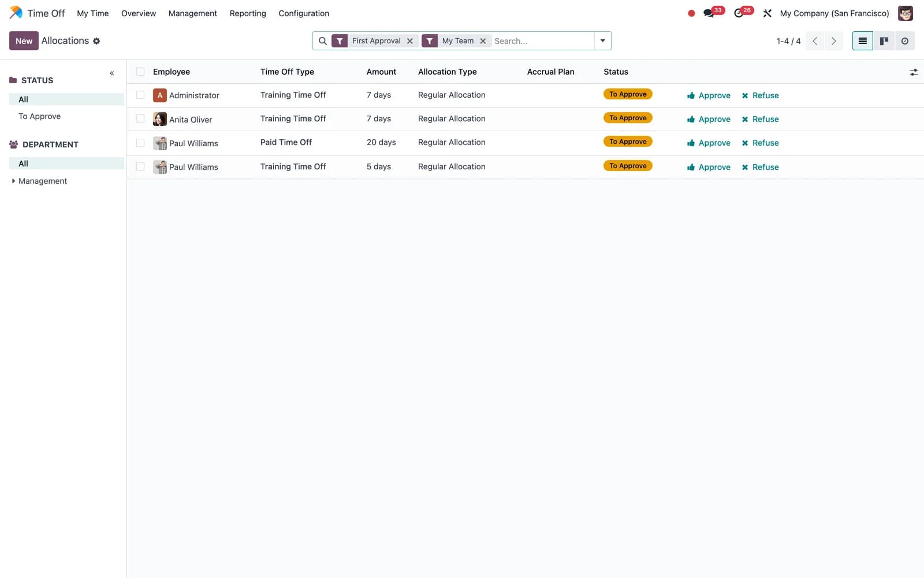Go to previous page of records
Image resolution: width=924 pixels, height=578 pixels.
click(815, 41)
